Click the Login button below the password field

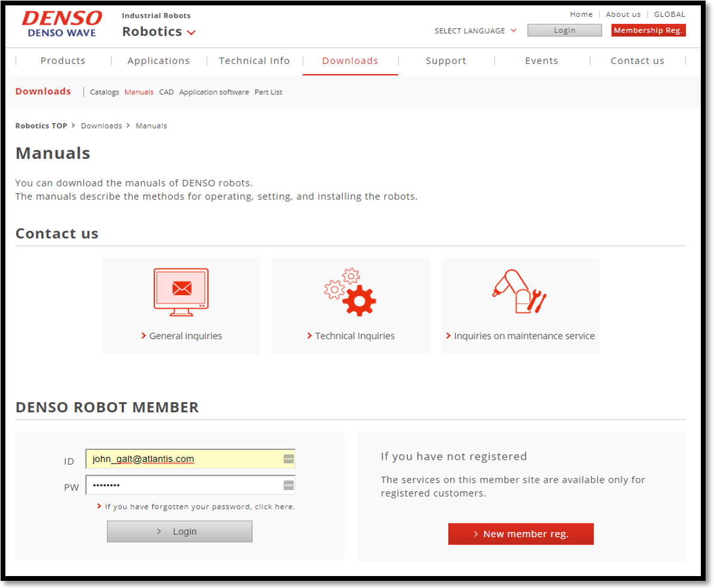pyautogui.click(x=179, y=531)
